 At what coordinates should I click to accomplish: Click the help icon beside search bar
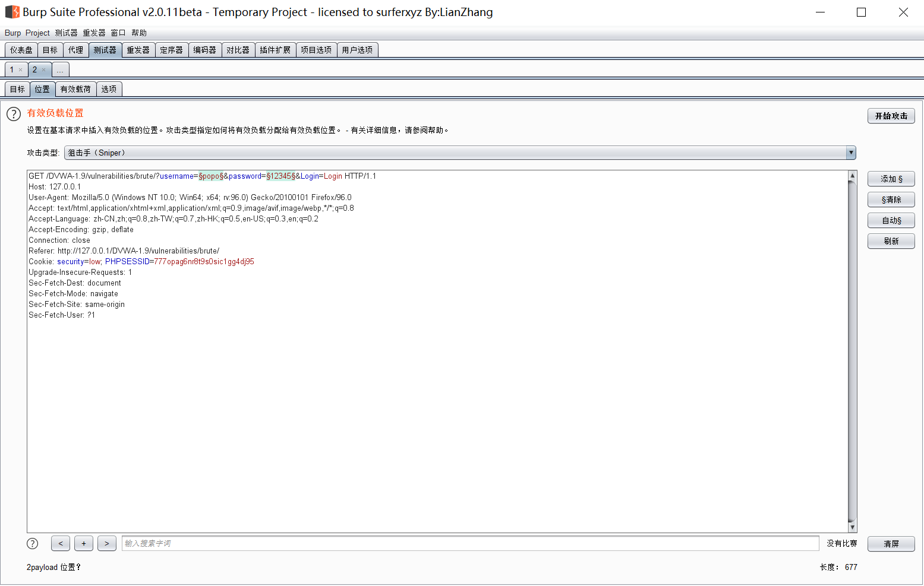tap(33, 543)
